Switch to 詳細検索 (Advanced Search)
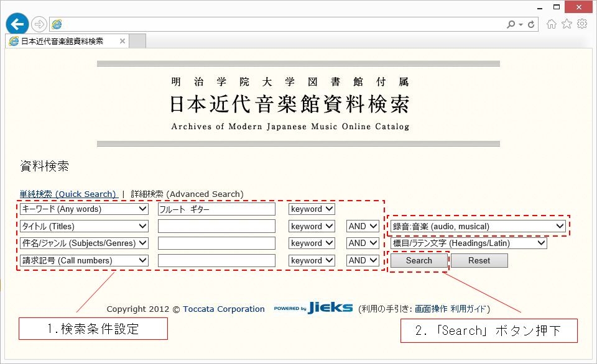 pyautogui.click(x=187, y=194)
